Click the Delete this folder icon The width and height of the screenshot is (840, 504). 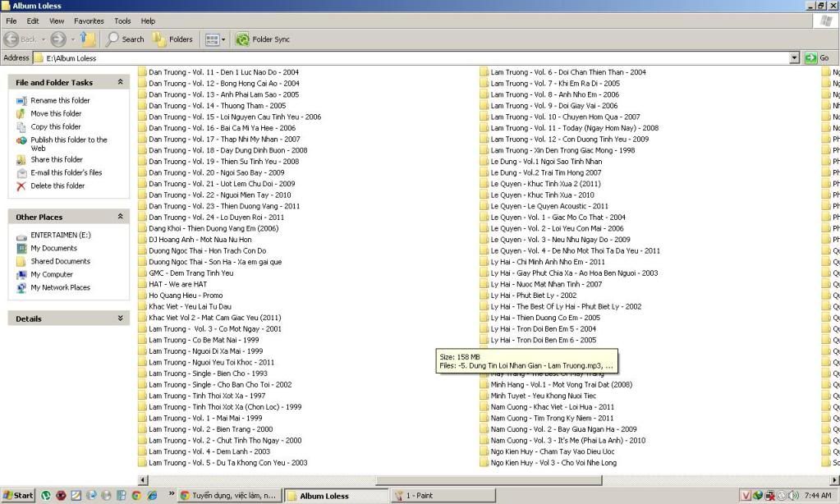21,186
